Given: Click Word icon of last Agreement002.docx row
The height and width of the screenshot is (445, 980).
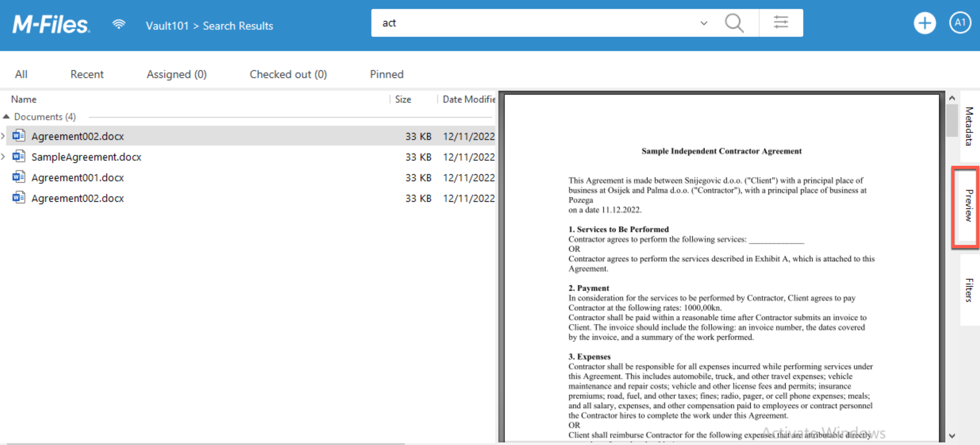Looking at the screenshot, I should tap(19, 197).
